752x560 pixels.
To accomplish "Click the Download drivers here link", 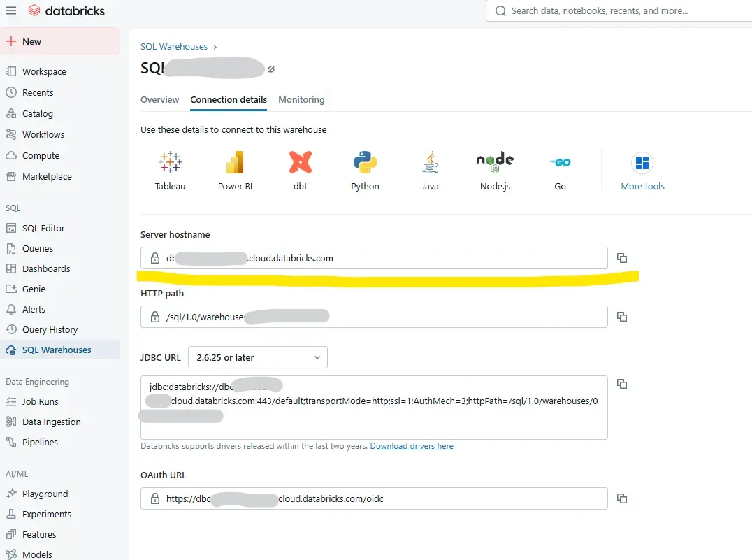I will pos(412,446).
